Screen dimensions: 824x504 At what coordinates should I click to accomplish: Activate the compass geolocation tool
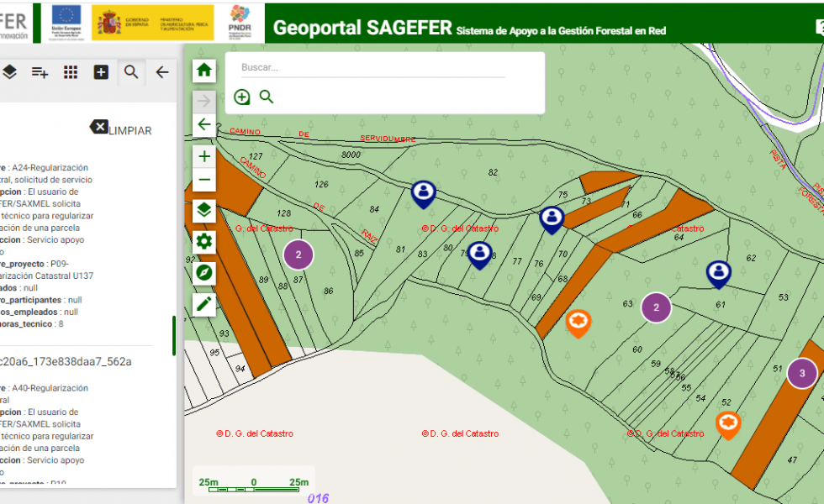click(203, 272)
